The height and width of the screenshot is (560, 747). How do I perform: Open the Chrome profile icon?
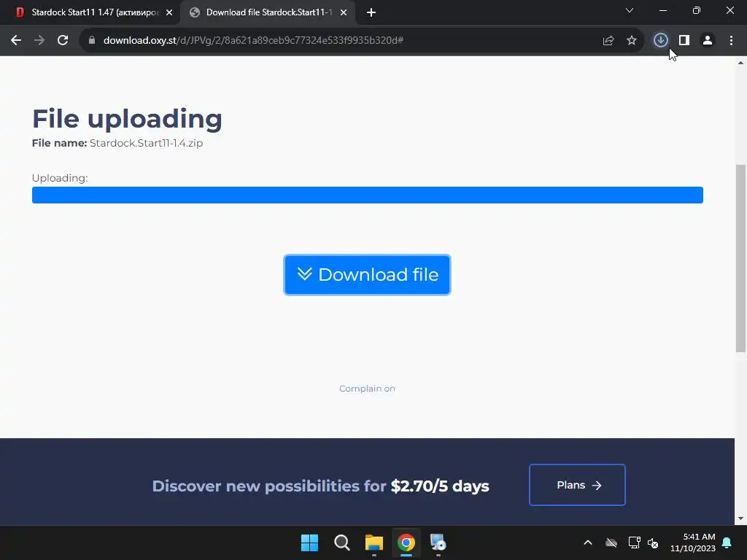(708, 41)
